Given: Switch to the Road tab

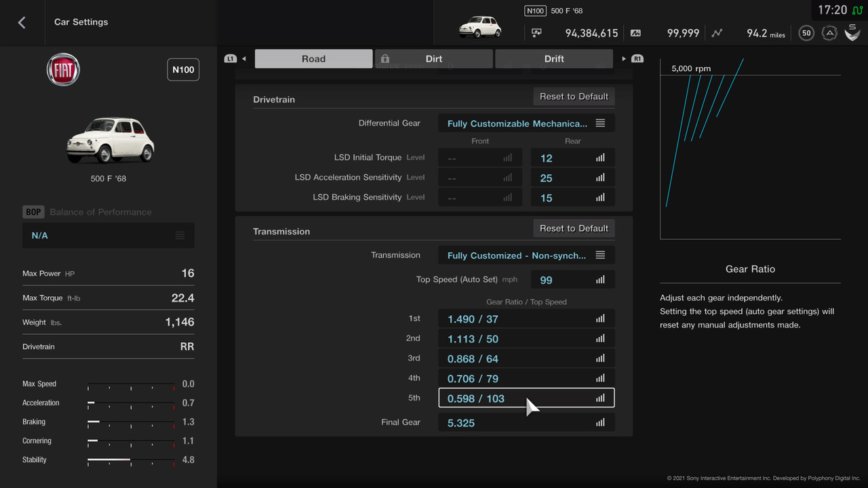Looking at the screenshot, I should 313,59.
